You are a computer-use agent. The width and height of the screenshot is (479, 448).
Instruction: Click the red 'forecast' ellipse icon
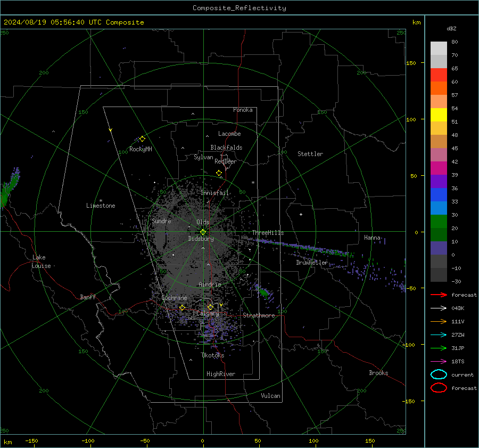click(x=439, y=388)
